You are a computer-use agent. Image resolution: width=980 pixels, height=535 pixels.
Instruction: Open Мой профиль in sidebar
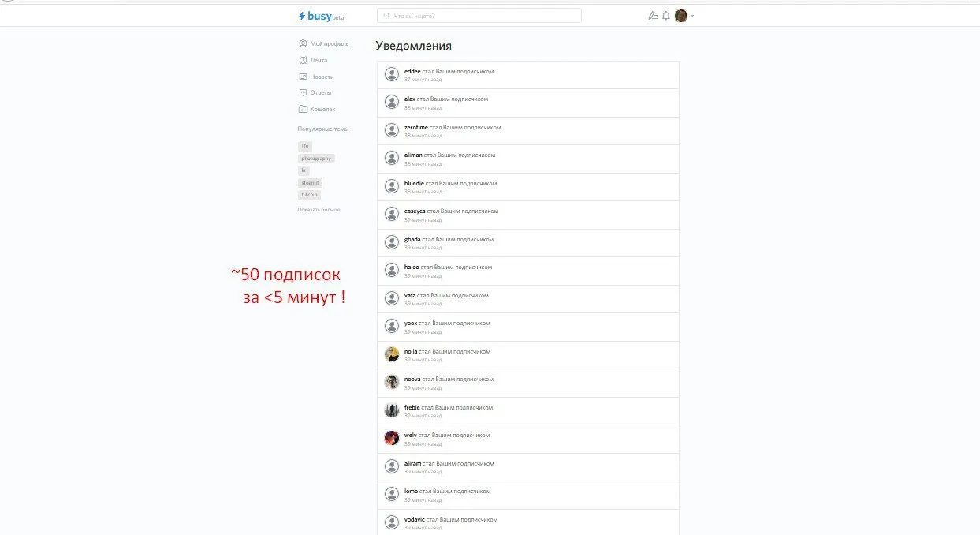coord(323,43)
